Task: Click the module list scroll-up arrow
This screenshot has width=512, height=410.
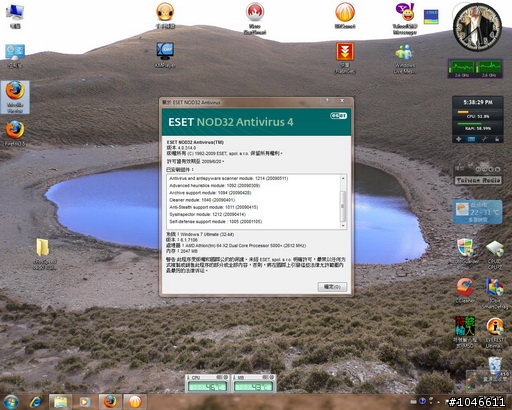Action: (x=343, y=178)
